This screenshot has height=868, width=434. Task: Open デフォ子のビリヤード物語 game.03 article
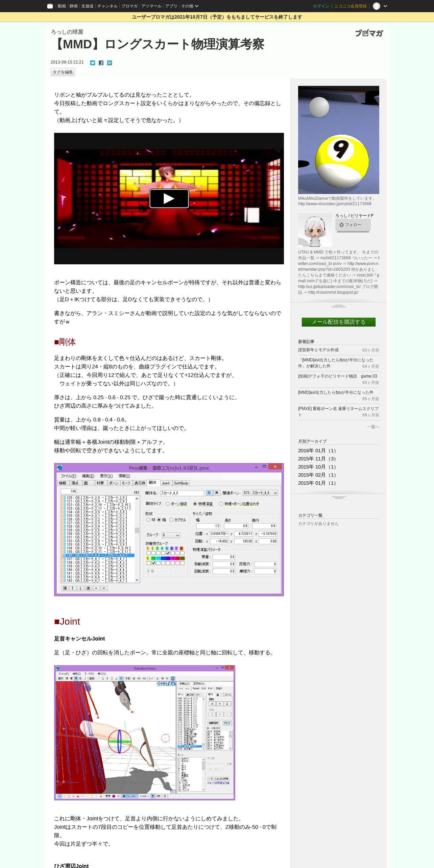(x=338, y=376)
